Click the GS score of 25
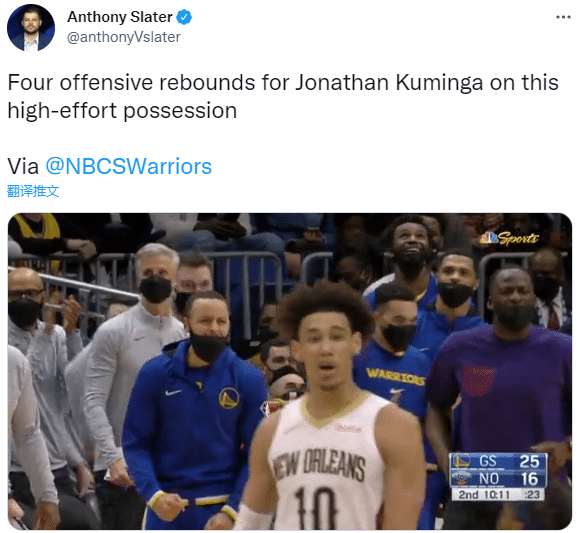Screen dimensions: 584x533 [x=529, y=461]
